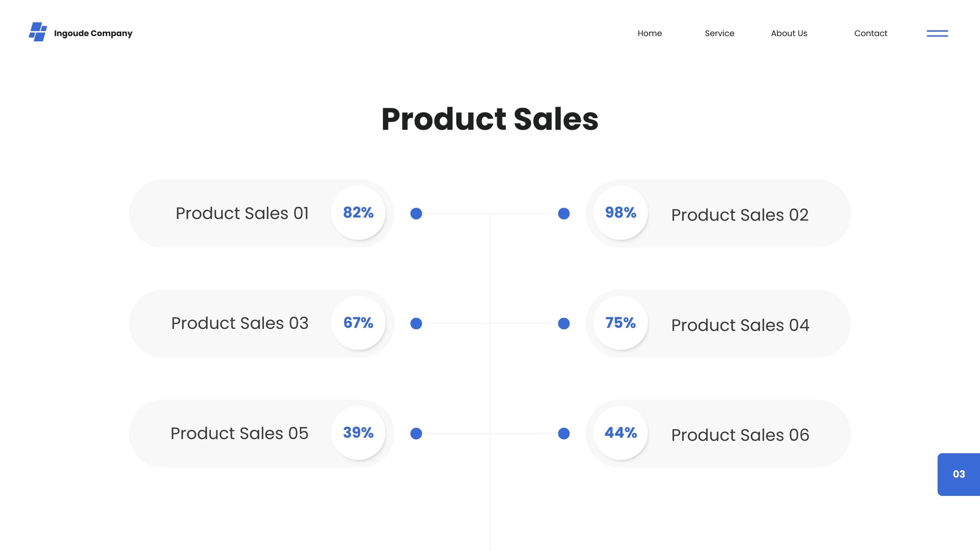Click the Product Sales main heading
This screenshot has width=980, height=551.
[x=490, y=119]
